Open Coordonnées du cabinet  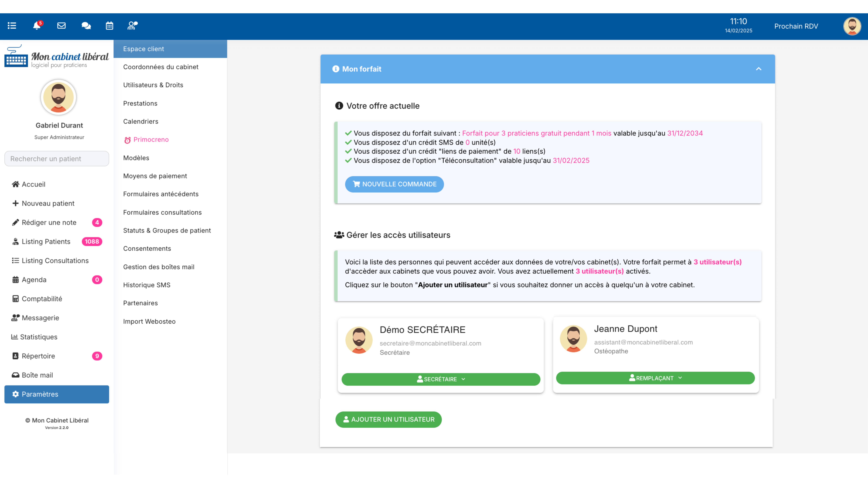pyautogui.click(x=170, y=67)
